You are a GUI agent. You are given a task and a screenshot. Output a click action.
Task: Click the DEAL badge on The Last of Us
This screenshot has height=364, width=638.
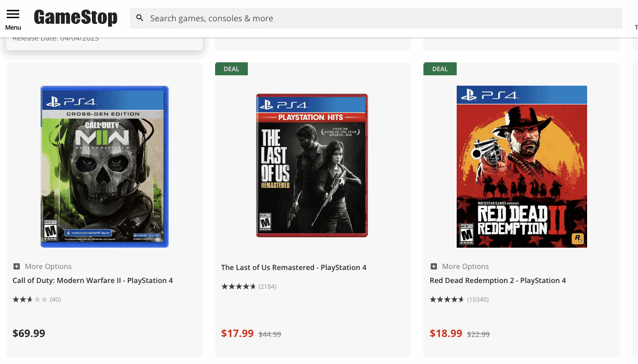[x=231, y=69]
